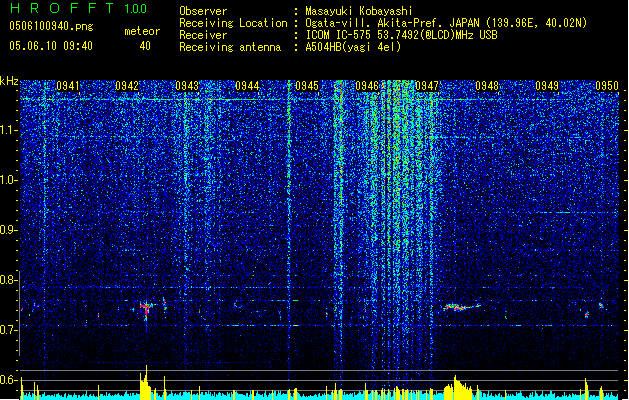Click the bright meteor echo near 0942

(146, 310)
